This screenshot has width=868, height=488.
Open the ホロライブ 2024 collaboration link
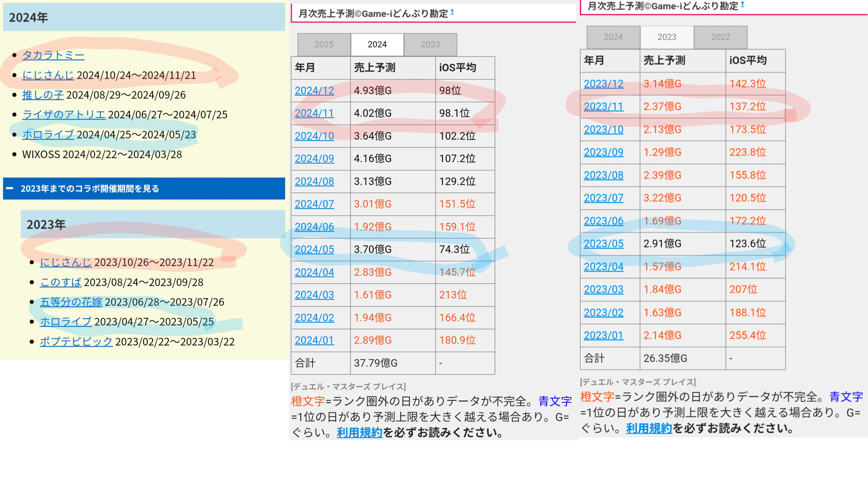(x=48, y=134)
